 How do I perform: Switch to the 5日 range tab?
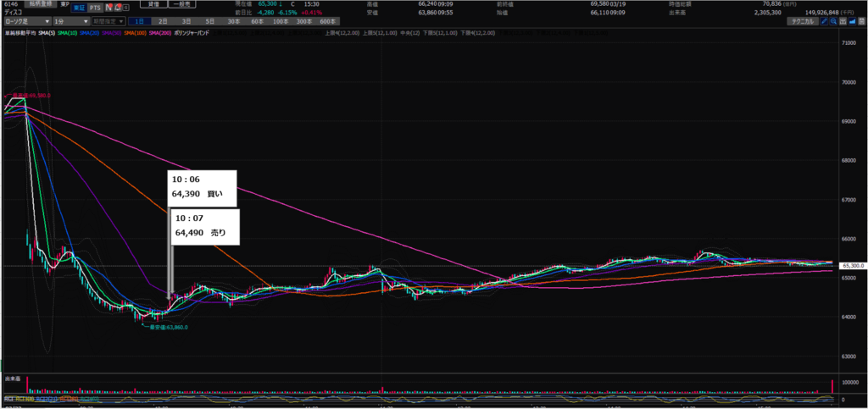pos(209,20)
